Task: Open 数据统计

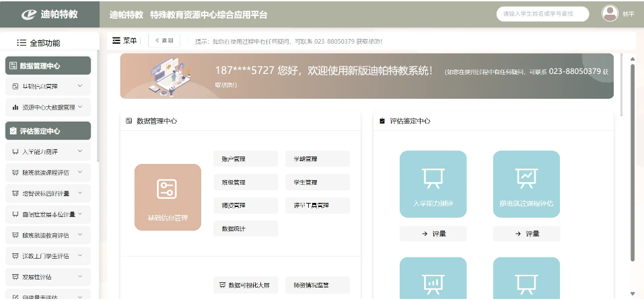Action: pos(246,228)
